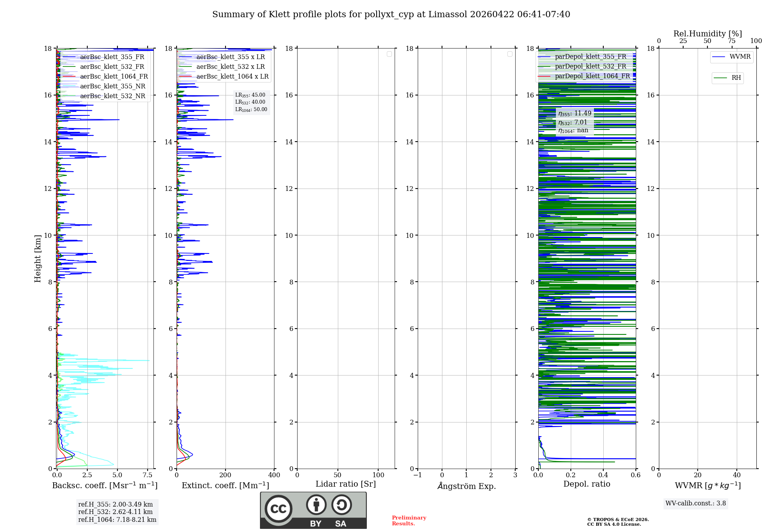Click the BY attribution person icon
Viewport: 783px width, 532px height.
pos(316,505)
